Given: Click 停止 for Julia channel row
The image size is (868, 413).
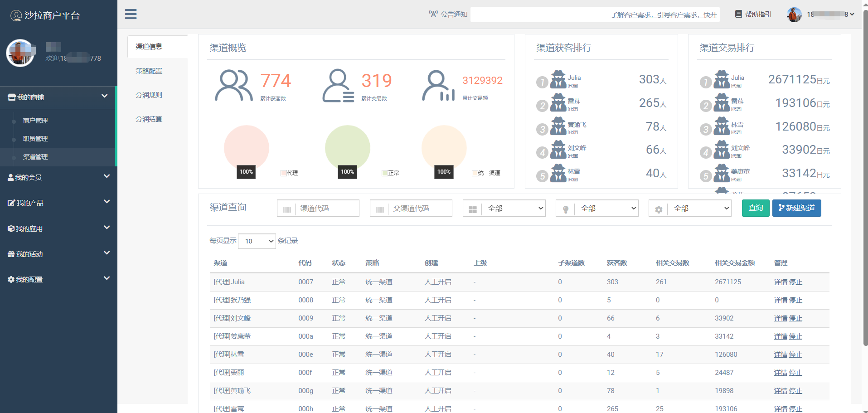Looking at the screenshot, I should point(795,282).
